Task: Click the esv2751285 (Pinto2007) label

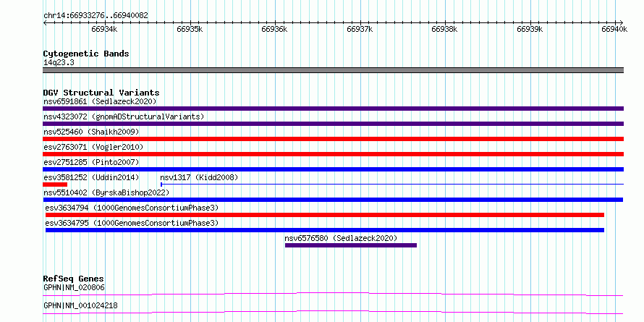Action: point(91,162)
